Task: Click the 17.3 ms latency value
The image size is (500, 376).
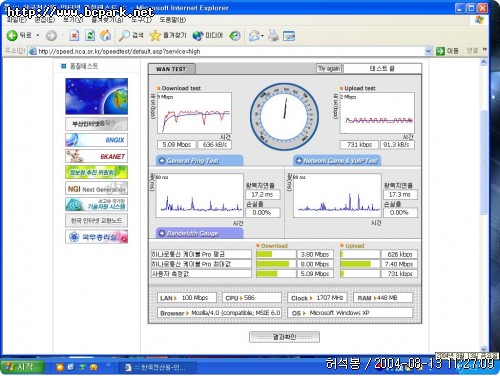Action: pos(400,194)
